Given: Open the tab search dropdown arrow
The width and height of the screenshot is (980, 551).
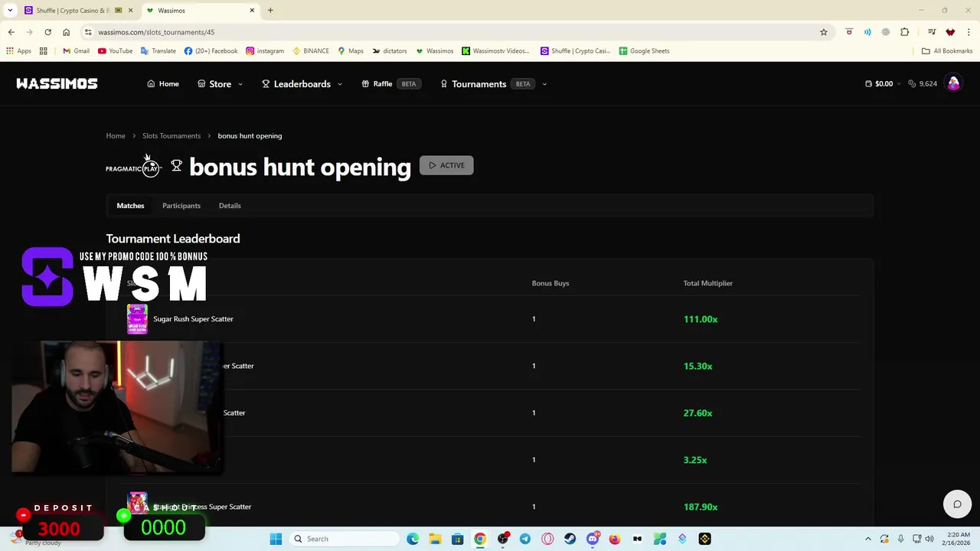Looking at the screenshot, I should click(10, 10).
